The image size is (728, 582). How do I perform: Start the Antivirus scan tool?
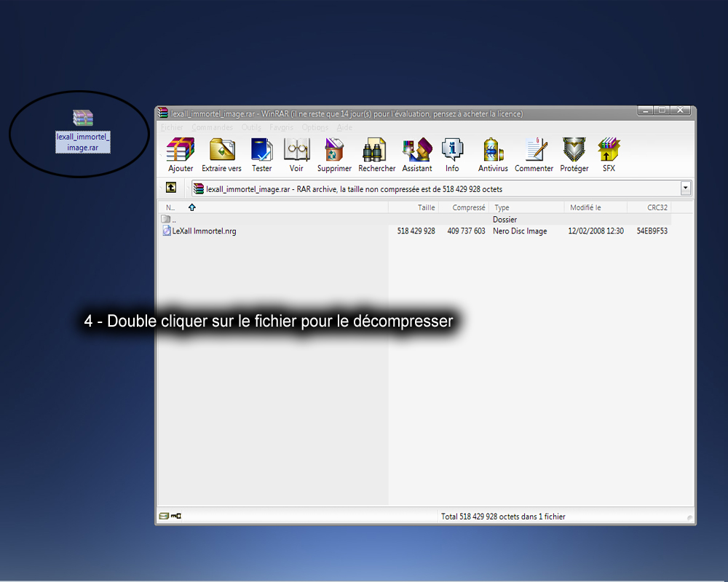[x=493, y=155]
